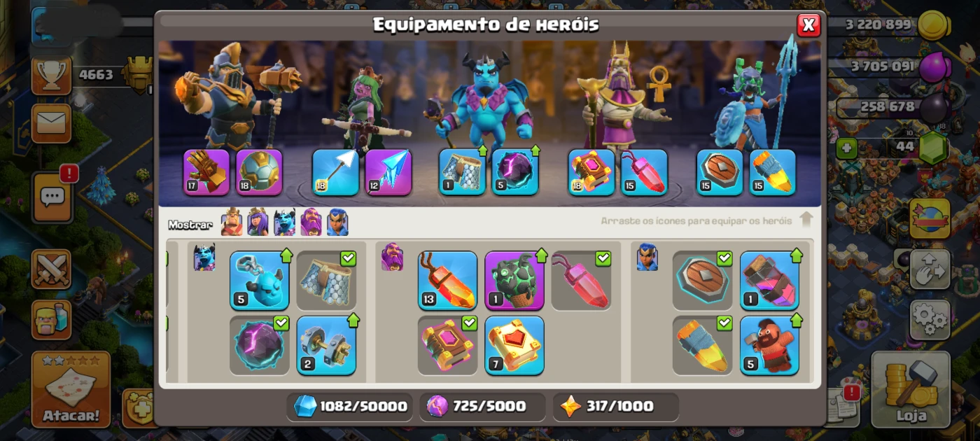Tap the Dark Orb equipped slot level 5
This screenshot has width=980, height=441.
[515, 171]
